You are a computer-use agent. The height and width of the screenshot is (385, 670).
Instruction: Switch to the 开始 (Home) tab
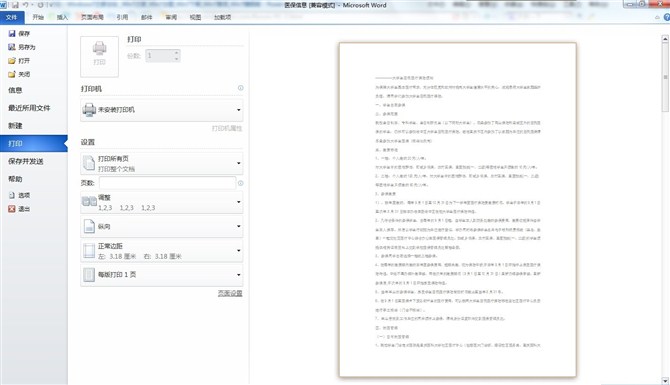38,18
